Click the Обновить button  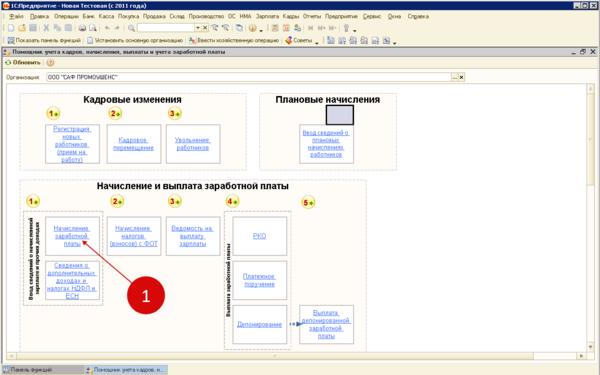point(23,62)
